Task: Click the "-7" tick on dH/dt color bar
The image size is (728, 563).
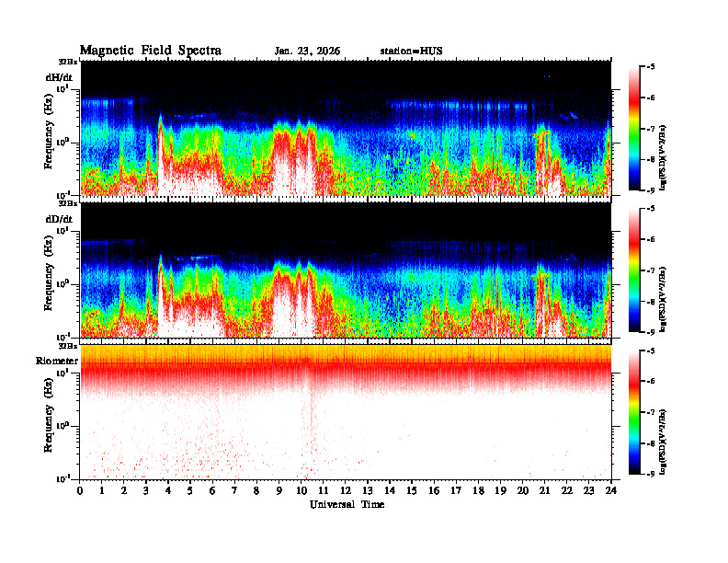Action: (651, 129)
